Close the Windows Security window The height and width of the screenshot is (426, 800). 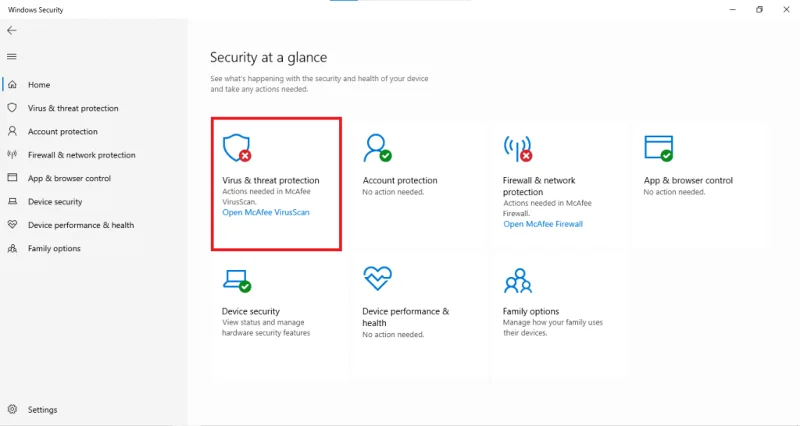[786, 10]
